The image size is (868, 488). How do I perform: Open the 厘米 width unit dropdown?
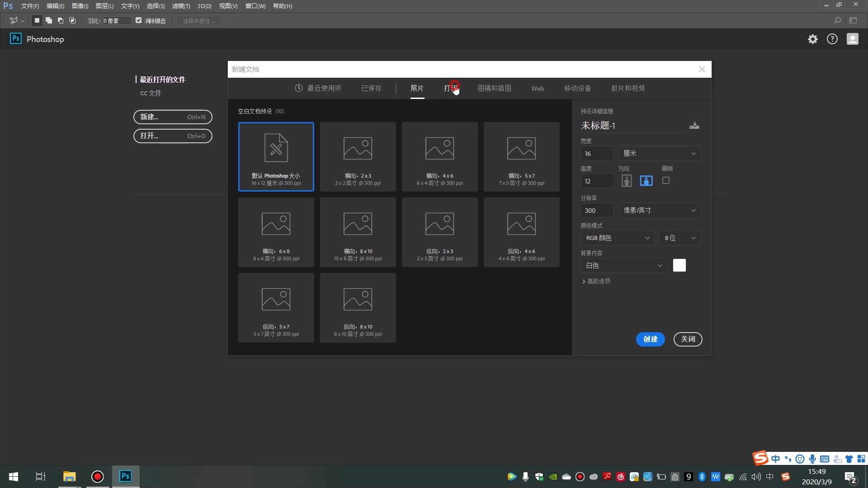tap(659, 154)
